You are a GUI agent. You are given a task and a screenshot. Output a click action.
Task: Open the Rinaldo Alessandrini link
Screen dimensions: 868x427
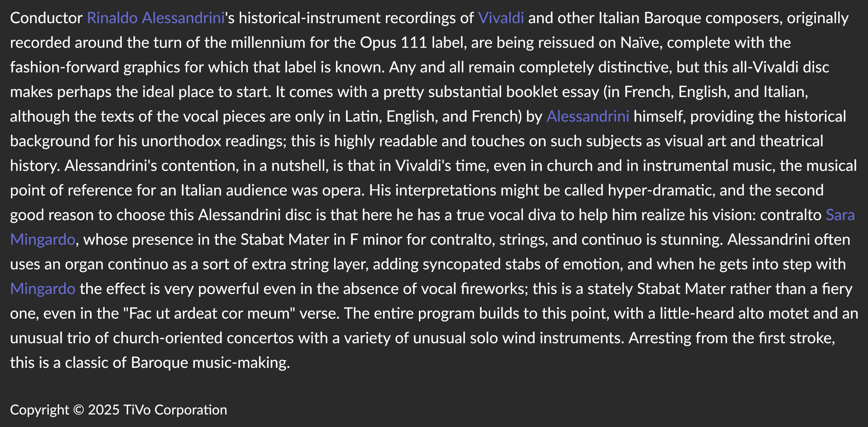[156, 18]
